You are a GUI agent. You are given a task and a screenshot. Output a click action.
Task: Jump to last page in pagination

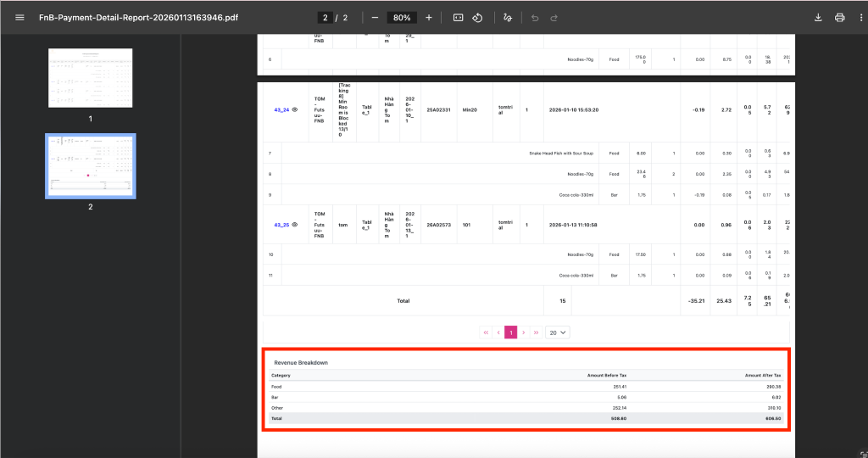[537, 332]
